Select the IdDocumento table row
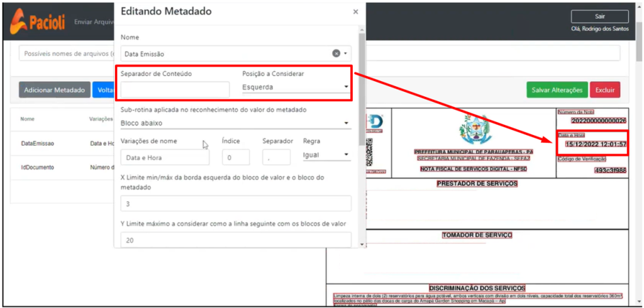 (x=62, y=167)
